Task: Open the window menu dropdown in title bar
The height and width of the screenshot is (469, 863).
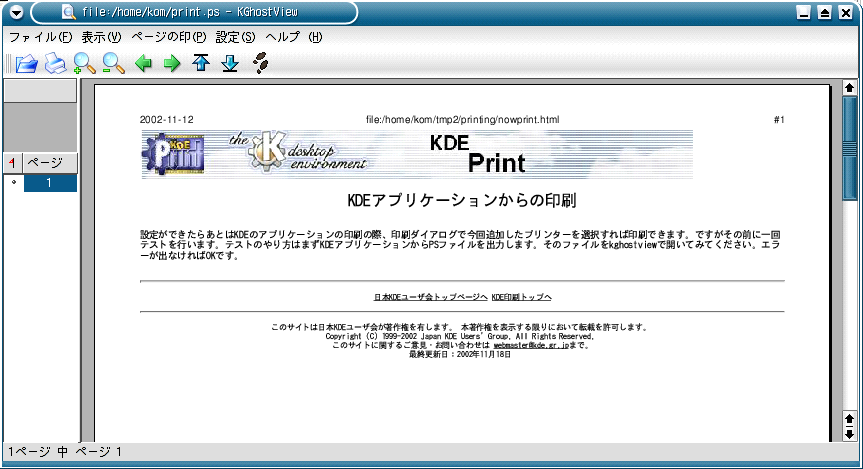Action: click(14, 13)
